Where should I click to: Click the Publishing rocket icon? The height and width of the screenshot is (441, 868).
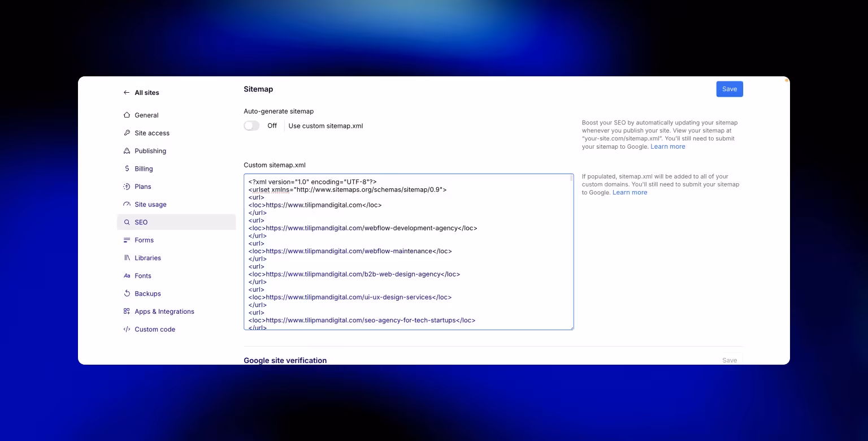(127, 151)
